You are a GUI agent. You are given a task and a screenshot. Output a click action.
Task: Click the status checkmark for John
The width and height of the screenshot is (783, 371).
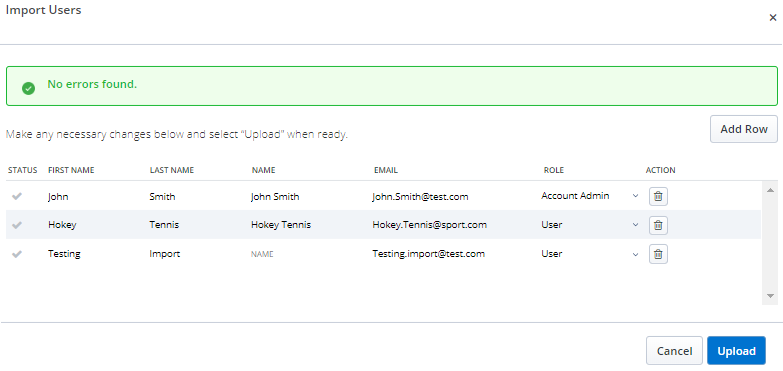click(17, 196)
